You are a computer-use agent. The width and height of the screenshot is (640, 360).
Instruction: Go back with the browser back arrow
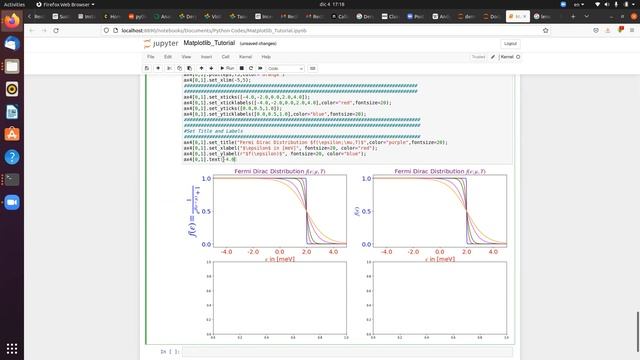(32, 31)
